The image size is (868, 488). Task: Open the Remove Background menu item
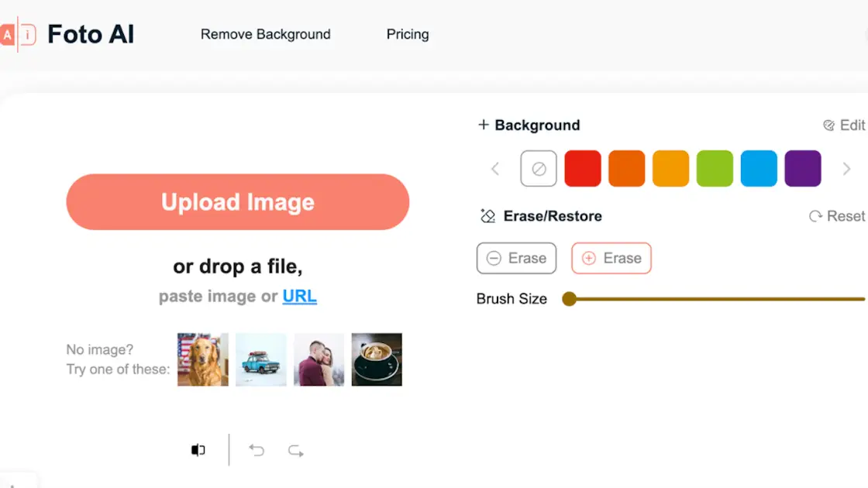tap(265, 34)
